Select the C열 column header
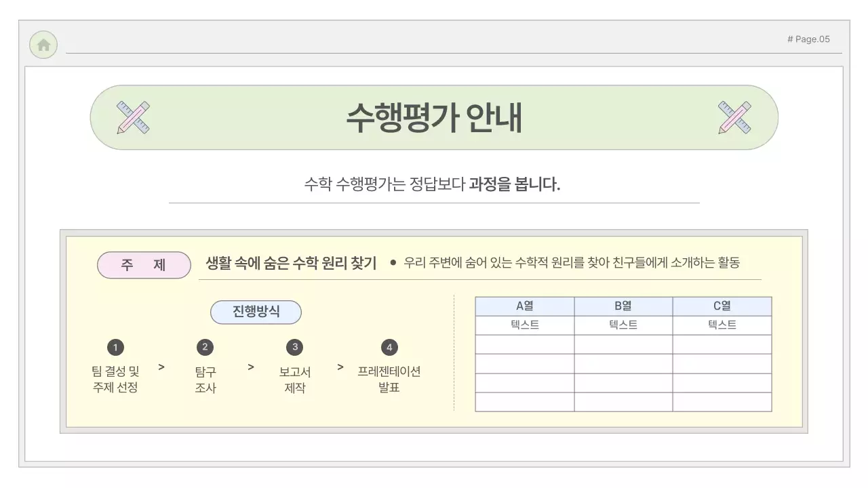868x488 pixels. (x=721, y=305)
